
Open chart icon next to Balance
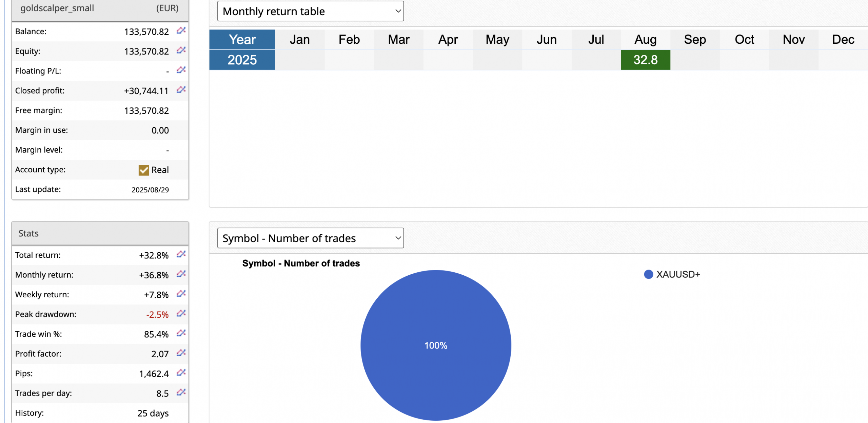point(181,30)
